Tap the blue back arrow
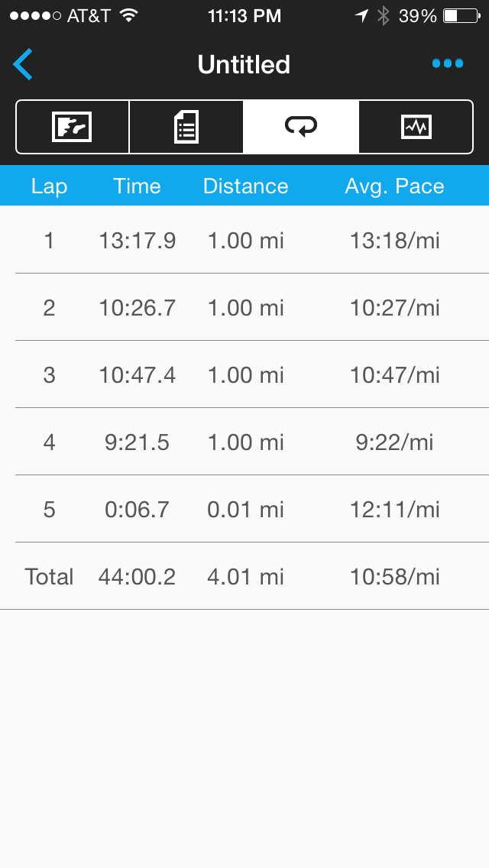Screen dimensions: 489x868 (x=23, y=64)
